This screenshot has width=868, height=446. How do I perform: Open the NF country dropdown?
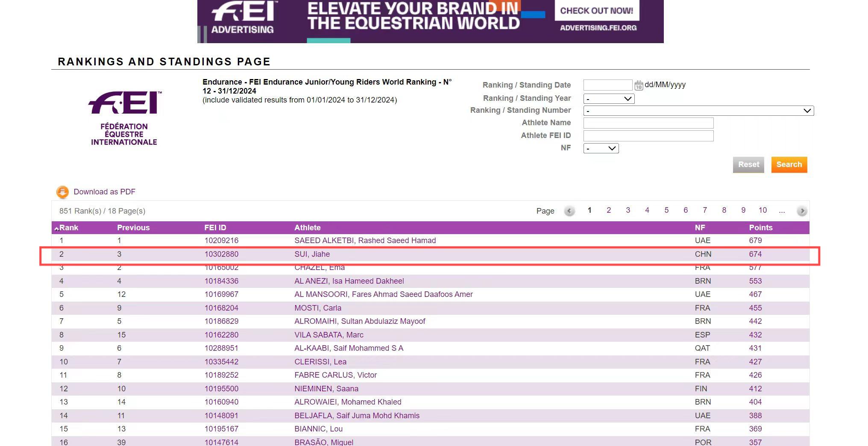[x=601, y=148]
